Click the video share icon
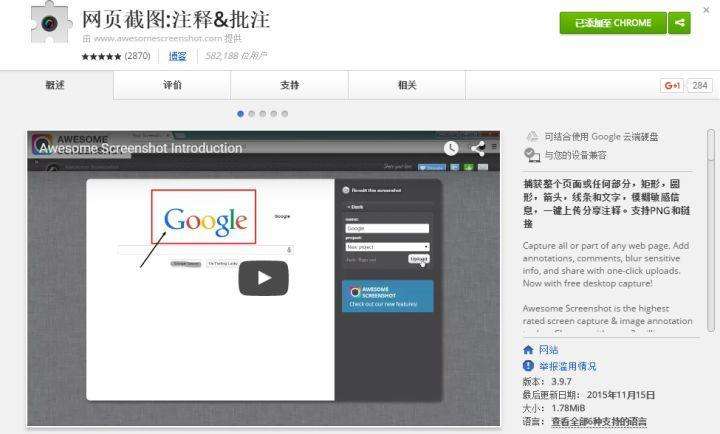The height and width of the screenshot is (434, 720). [478, 148]
